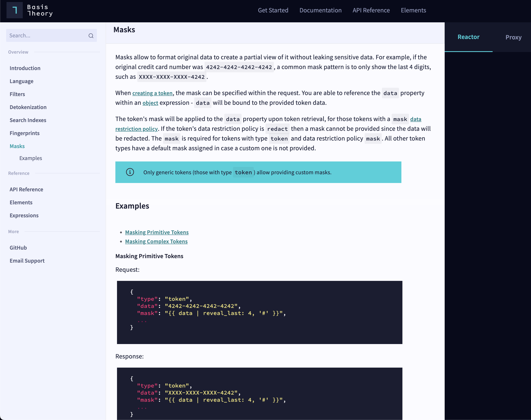The height and width of the screenshot is (420, 531).
Task: Open the Fingerprints sidebar entry
Action: tap(24, 133)
